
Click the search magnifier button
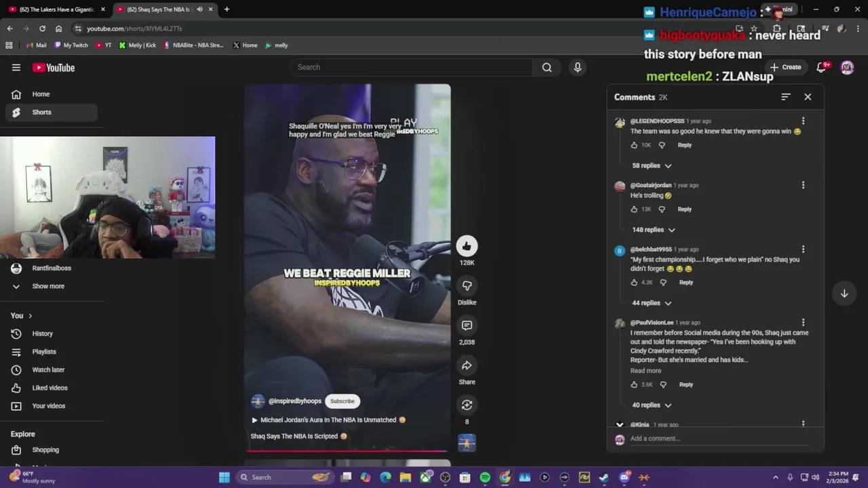click(547, 67)
